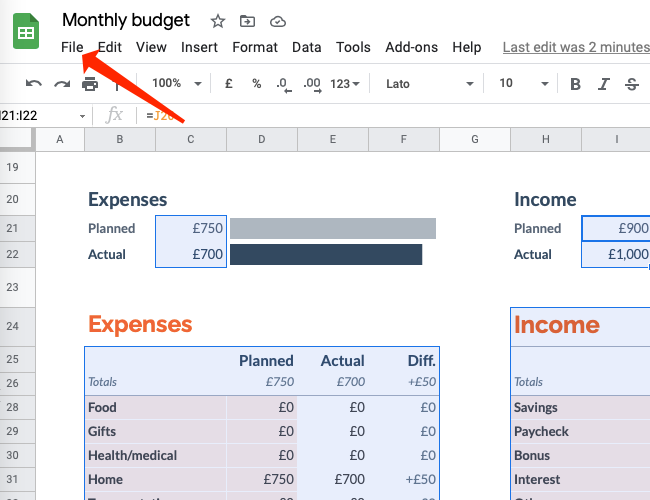Open the Format menu
The height and width of the screenshot is (500, 650).
[x=255, y=47]
